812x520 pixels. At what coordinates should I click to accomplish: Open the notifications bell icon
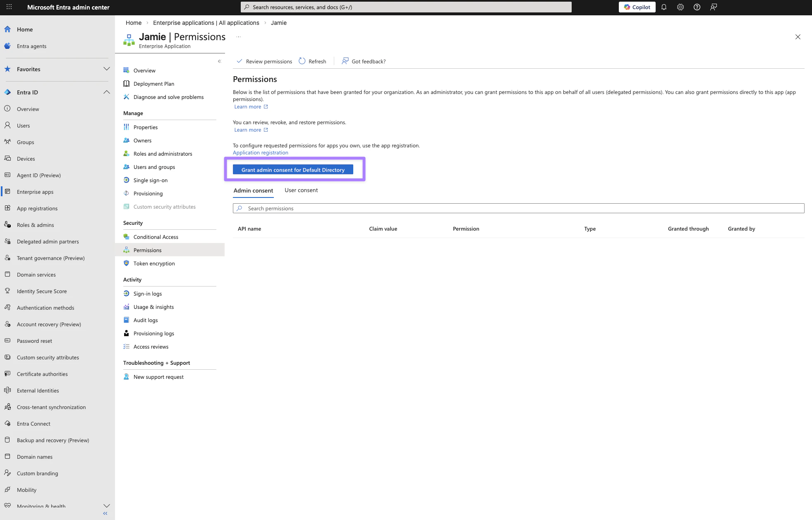664,7
